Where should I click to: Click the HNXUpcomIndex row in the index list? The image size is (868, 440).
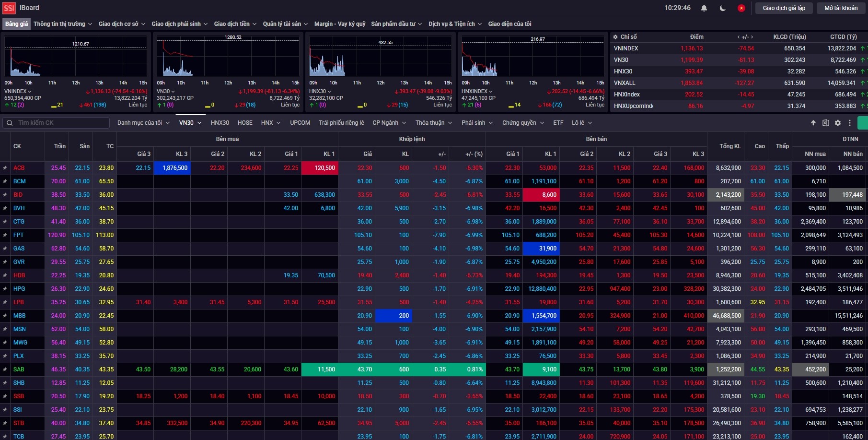(739, 106)
